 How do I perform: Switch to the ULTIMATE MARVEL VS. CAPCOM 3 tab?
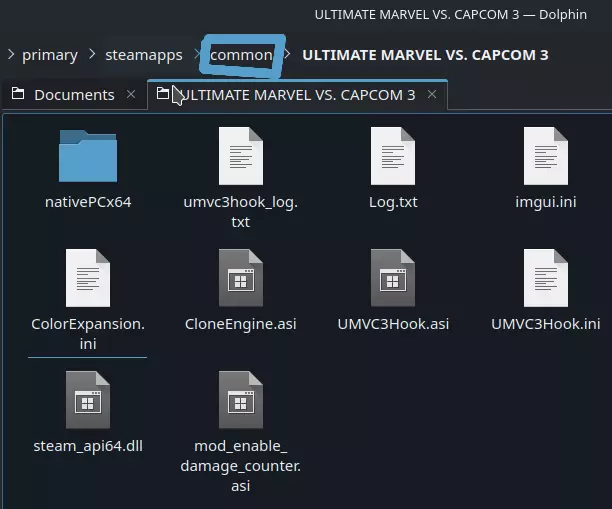pyautogui.click(x=297, y=95)
